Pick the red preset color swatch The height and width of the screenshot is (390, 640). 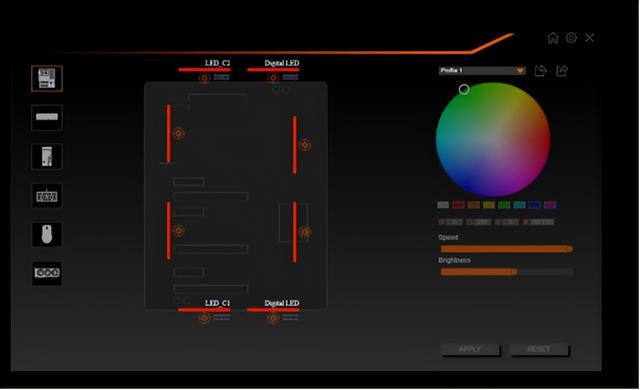pos(458,205)
